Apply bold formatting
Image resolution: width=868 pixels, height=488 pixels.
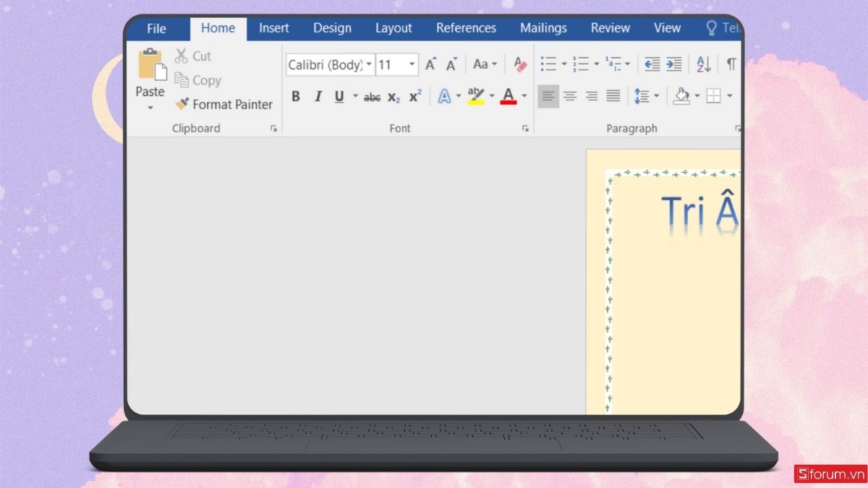click(295, 95)
